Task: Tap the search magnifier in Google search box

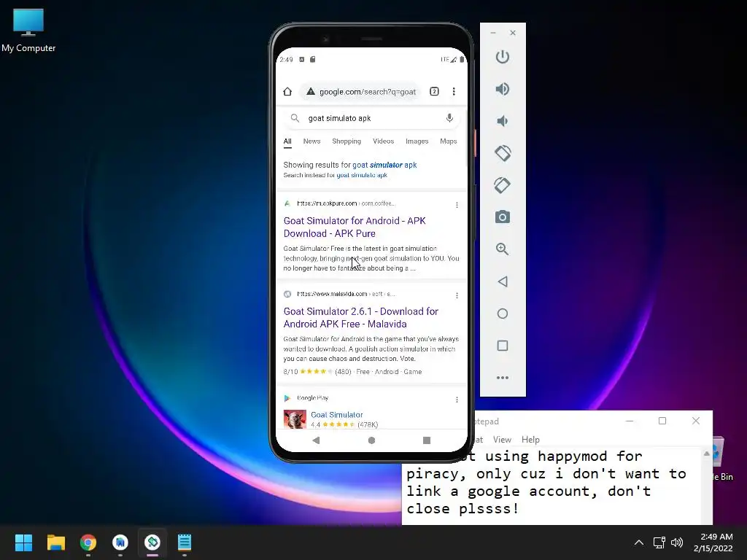Action: click(x=295, y=118)
